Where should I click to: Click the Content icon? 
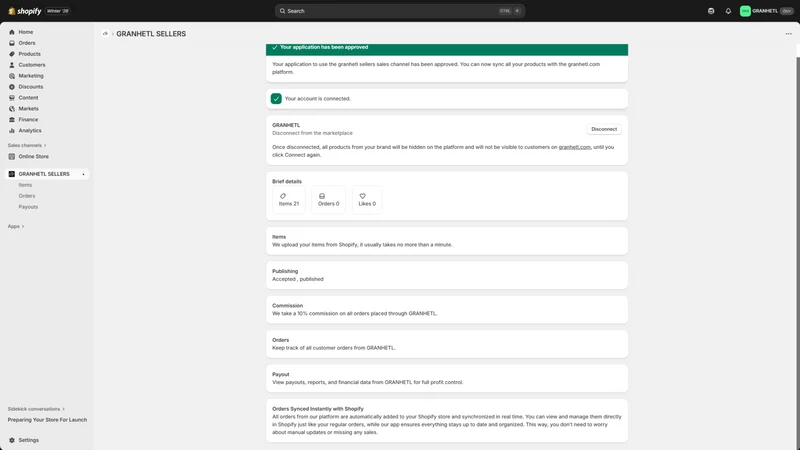pos(12,98)
